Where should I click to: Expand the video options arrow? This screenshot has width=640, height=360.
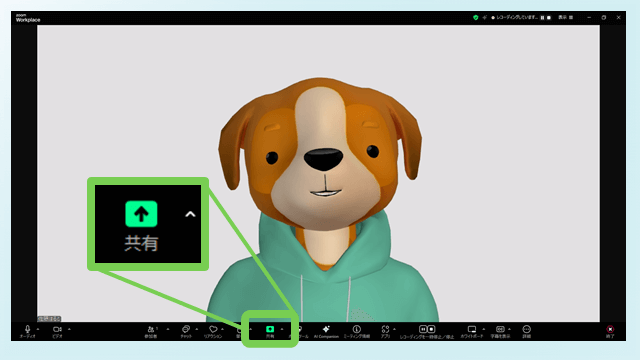coord(69,329)
